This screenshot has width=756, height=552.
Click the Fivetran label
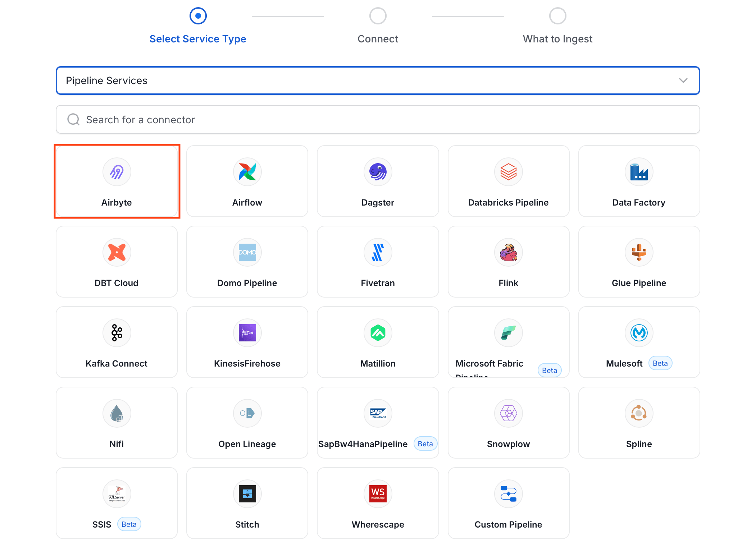pyautogui.click(x=378, y=283)
